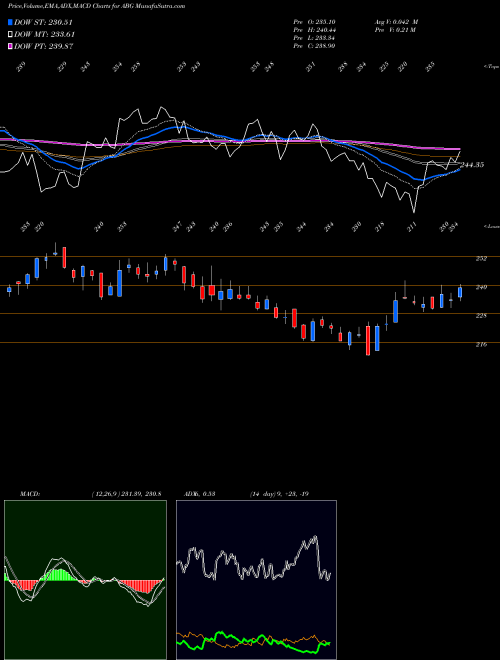Click the tall red candle at the chart low
This screenshot has width=500, height=660.
(368, 340)
